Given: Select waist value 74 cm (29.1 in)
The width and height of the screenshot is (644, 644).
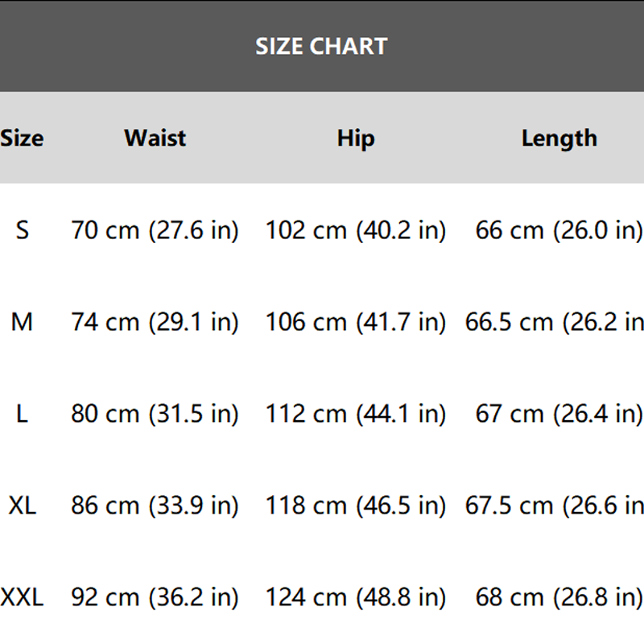Looking at the screenshot, I should click(155, 322).
